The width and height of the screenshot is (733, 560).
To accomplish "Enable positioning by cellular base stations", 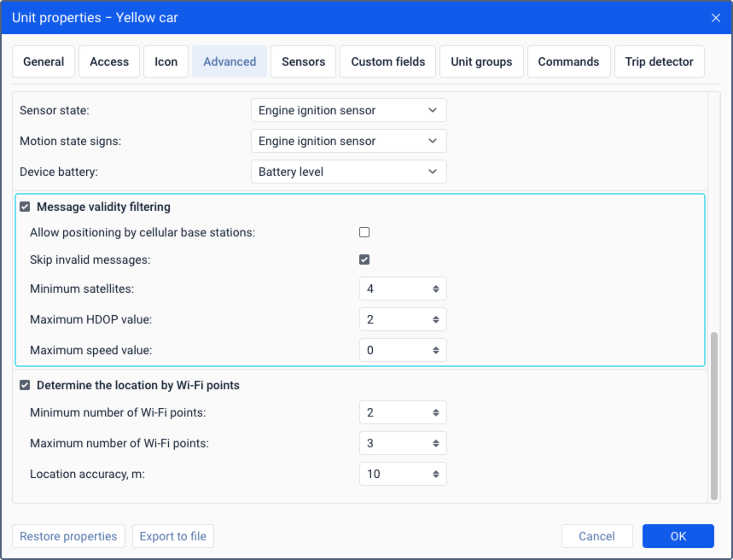I will (x=364, y=232).
